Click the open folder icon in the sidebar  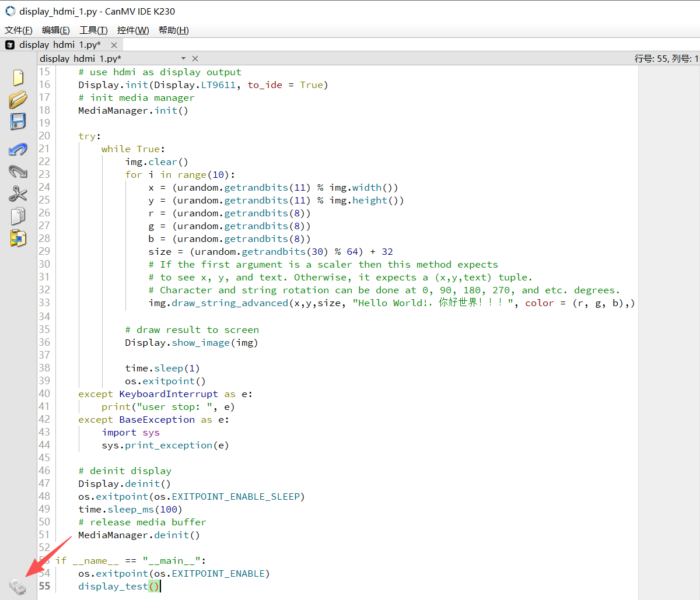[18, 99]
